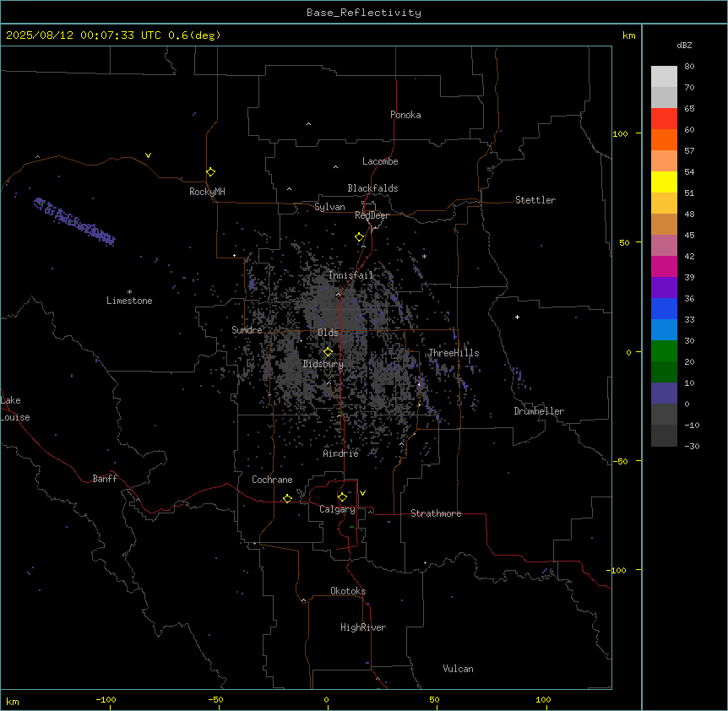Select the yellow diamond marker above Calgary label
The width and height of the screenshot is (728, 711).
point(342,497)
